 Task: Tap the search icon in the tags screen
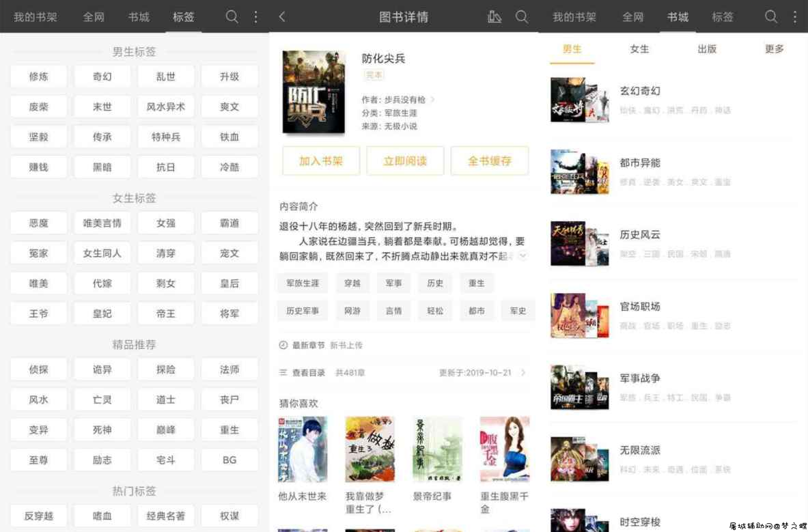(232, 16)
